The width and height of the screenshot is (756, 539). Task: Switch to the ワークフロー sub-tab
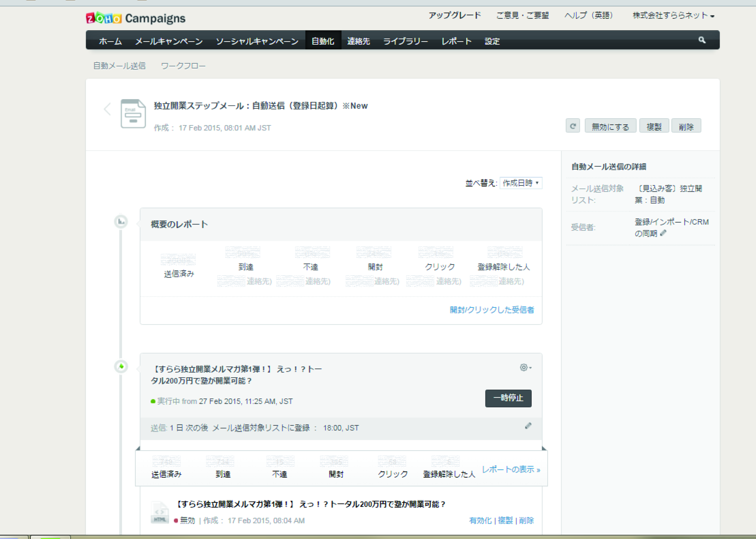tap(183, 66)
